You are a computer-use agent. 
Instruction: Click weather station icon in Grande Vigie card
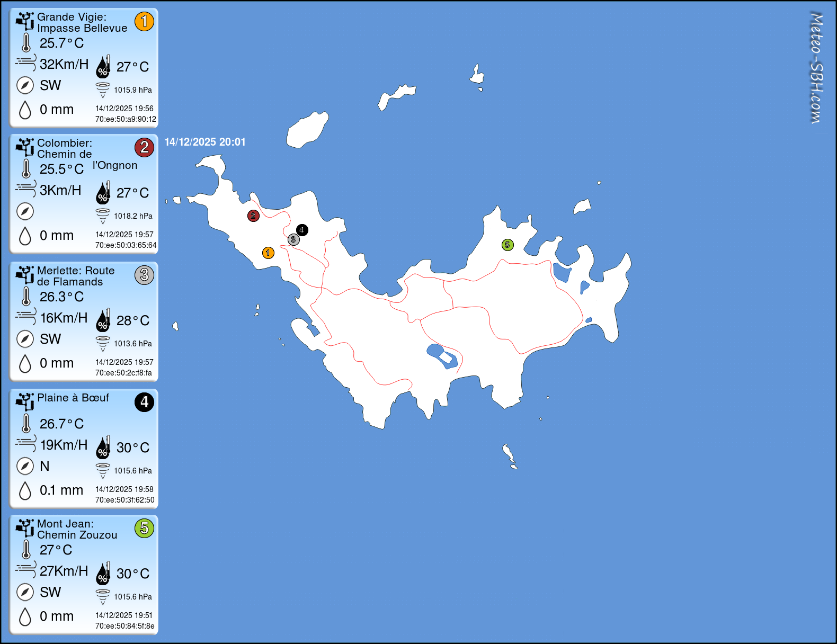25,21
